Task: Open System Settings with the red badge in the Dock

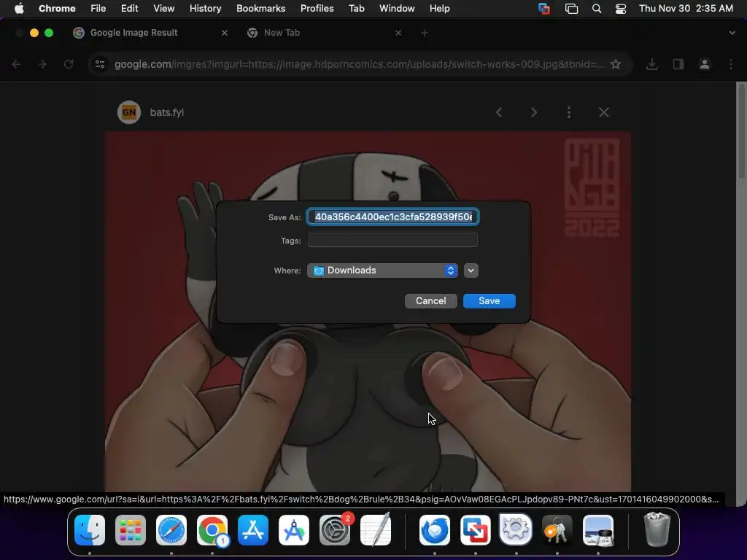Action: tap(335, 530)
